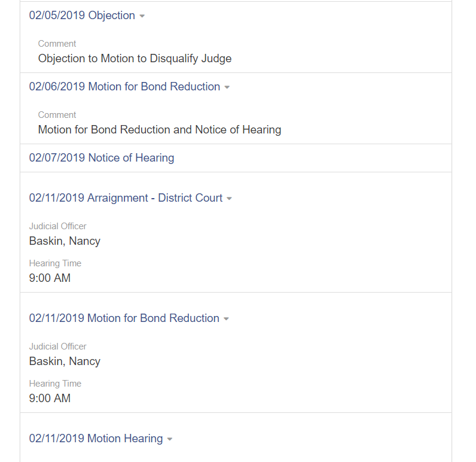Open the 02/07/2019 Notice of Hearing entry
Image resolution: width=476 pixels, height=462 pixels.
click(x=102, y=158)
